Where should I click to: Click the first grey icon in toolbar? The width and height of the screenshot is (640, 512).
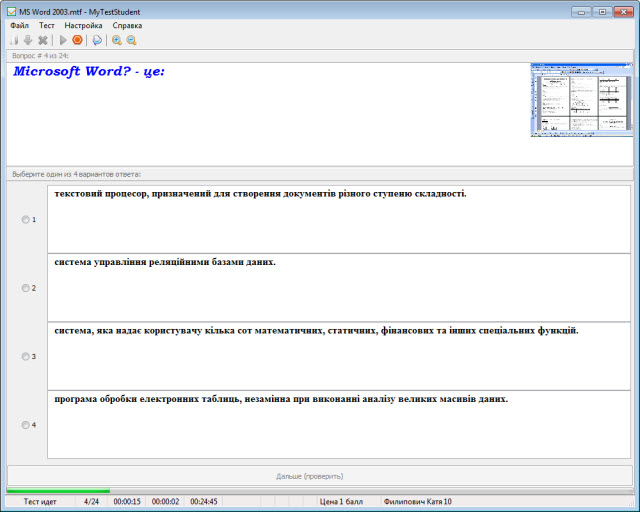14,40
